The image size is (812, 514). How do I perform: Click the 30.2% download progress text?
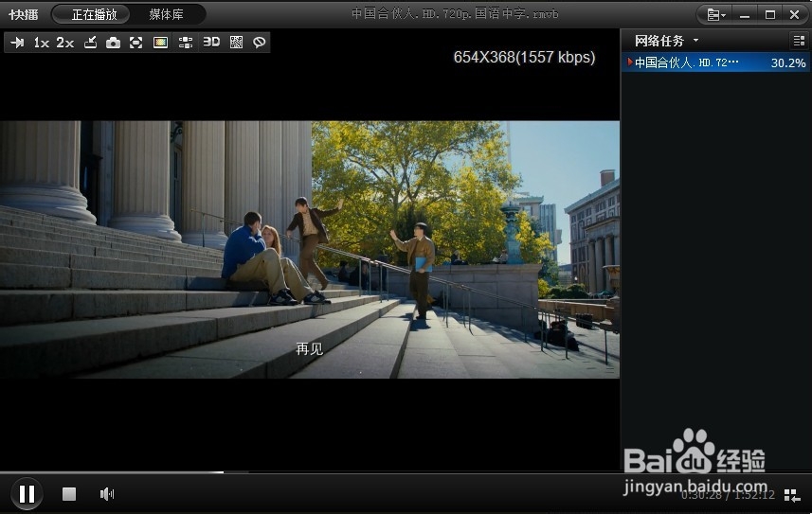(788, 63)
